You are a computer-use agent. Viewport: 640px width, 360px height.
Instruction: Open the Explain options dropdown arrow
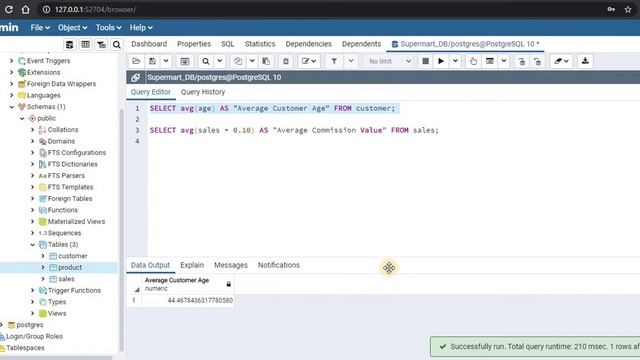pos(504,61)
